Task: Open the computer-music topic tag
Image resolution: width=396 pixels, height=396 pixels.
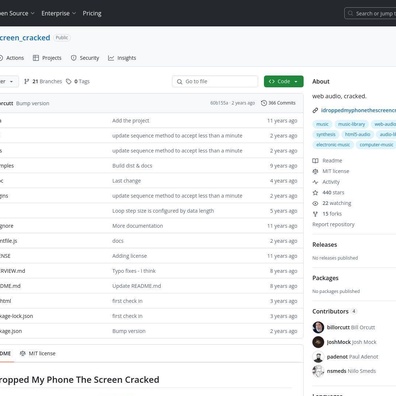Action: tap(376, 145)
